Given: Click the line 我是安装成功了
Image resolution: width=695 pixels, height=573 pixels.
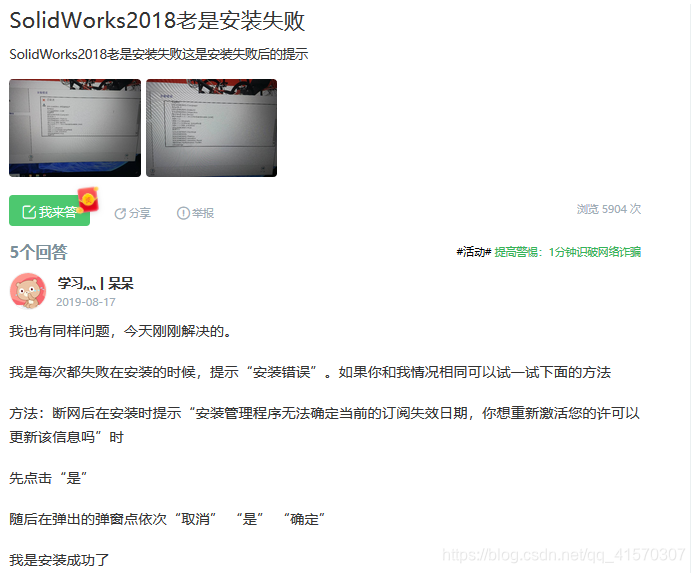Looking at the screenshot, I should click(59, 560).
